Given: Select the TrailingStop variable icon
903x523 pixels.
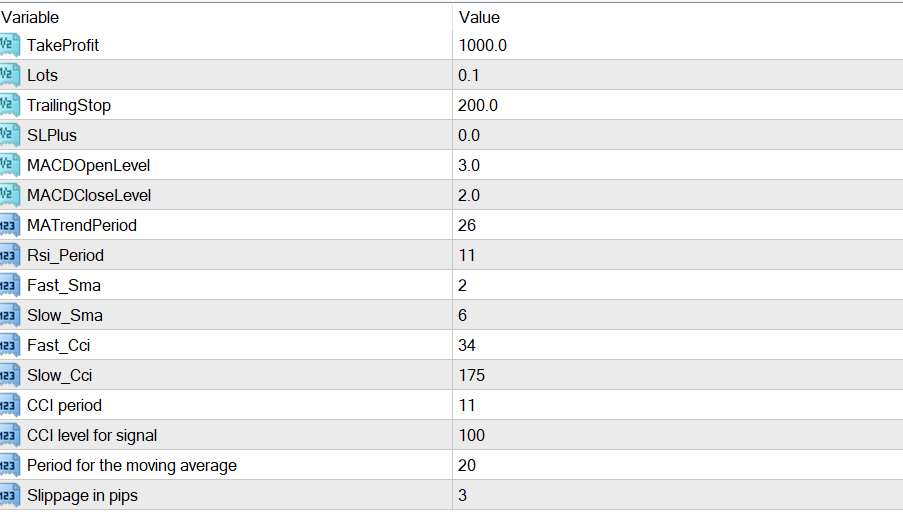Looking at the screenshot, I should pos(10,105).
